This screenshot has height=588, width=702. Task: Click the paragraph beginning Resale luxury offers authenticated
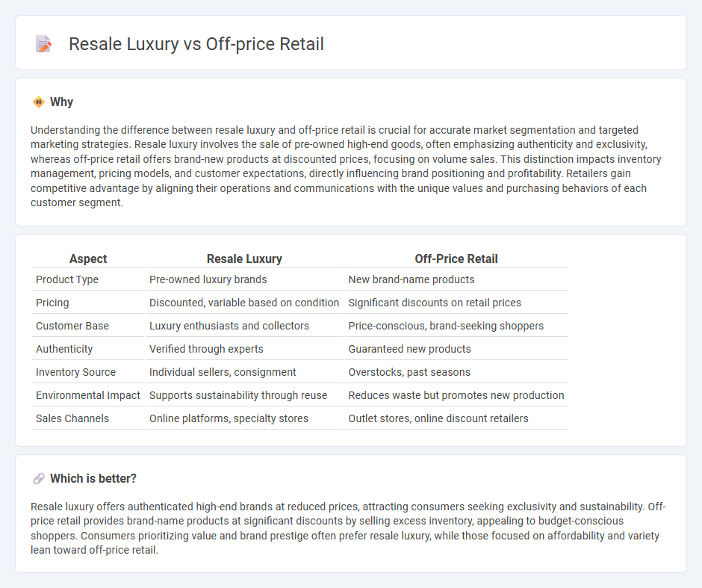click(x=348, y=528)
